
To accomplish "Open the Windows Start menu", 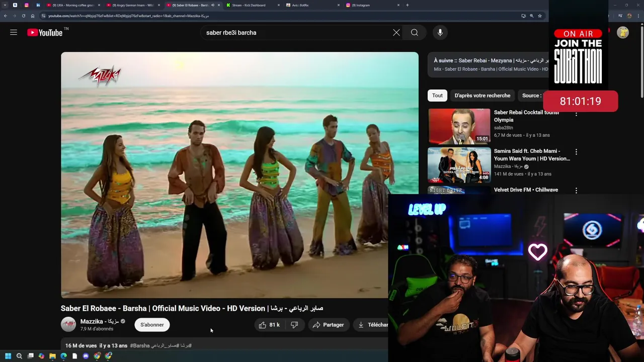I will click(x=8, y=356).
